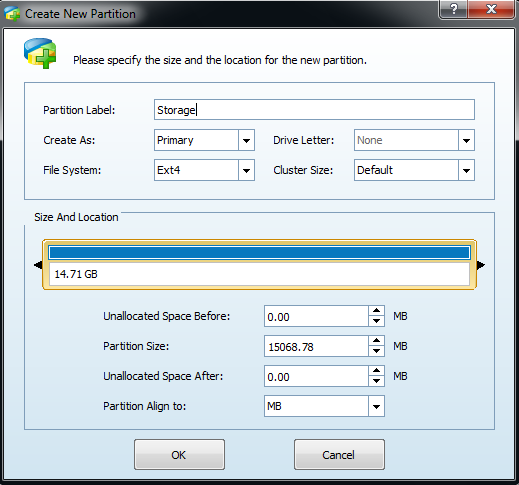This screenshot has height=485, width=519.
Task: Click the right arrow handle of partition bar
Action: [x=481, y=265]
